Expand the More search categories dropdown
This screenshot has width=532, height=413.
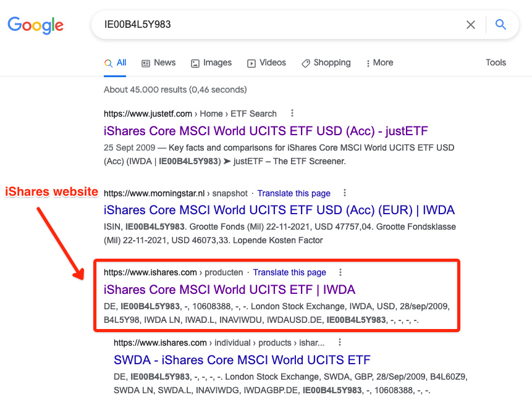pyautogui.click(x=379, y=63)
